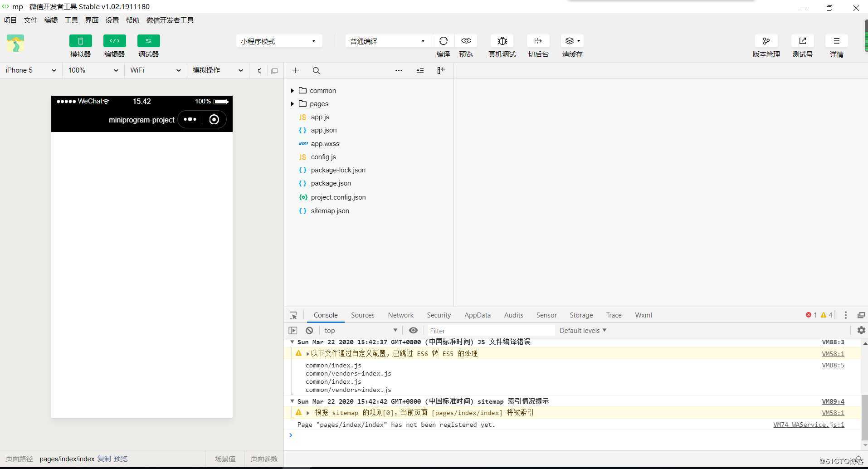Click the simulator capsule menu dots

pos(190,120)
